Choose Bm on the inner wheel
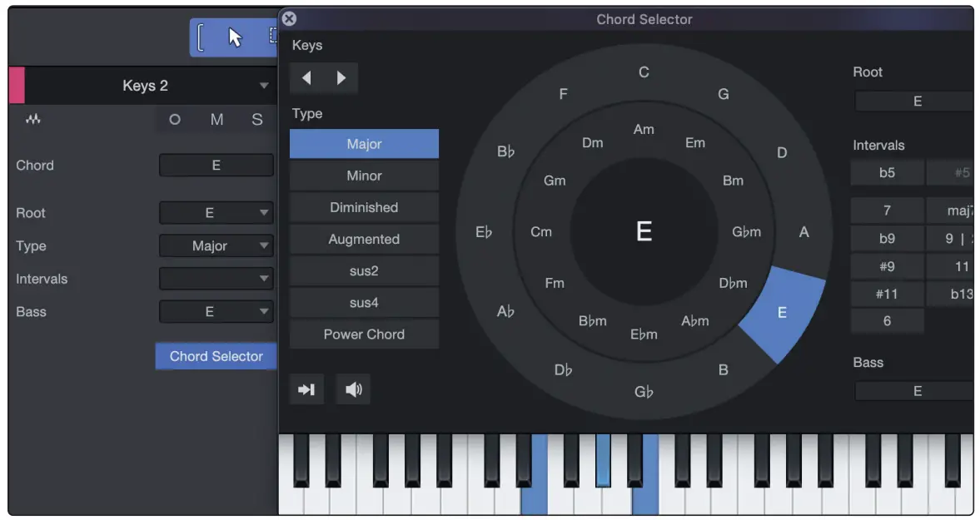The image size is (980, 520). point(733,181)
